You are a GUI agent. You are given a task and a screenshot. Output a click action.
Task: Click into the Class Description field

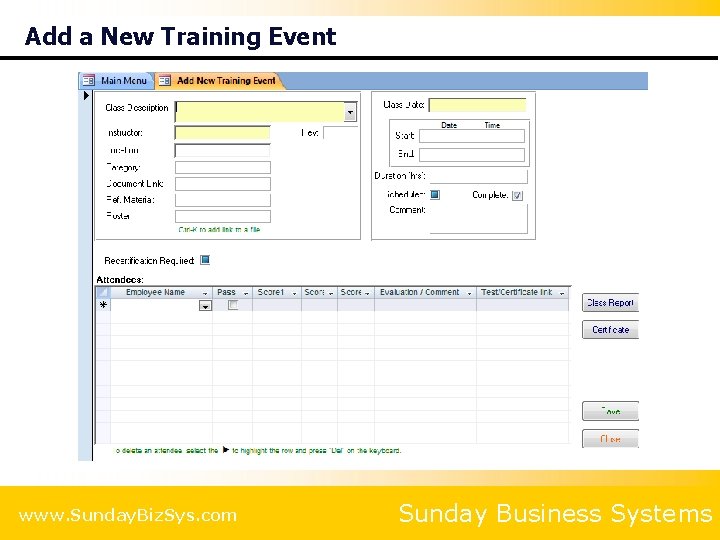tap(260, 112)
